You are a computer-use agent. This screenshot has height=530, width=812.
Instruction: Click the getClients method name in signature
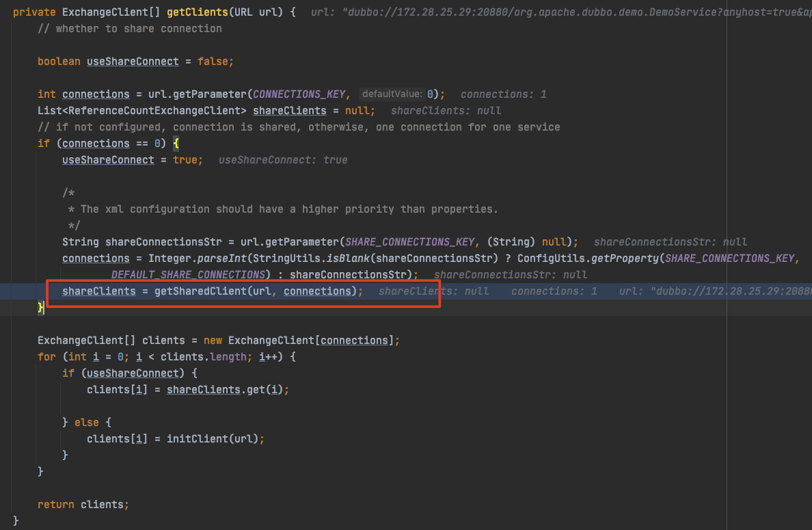[198, 12]
